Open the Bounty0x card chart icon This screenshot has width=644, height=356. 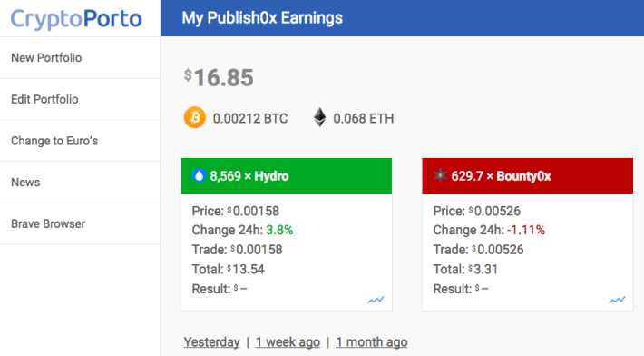pyautogui.click(x=617, y=300)
